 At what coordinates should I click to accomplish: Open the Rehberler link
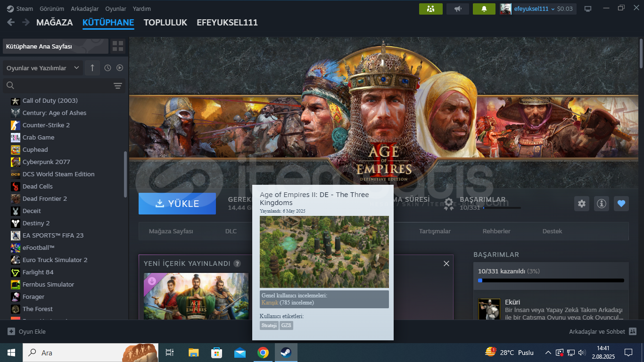[x=496, y=231]
